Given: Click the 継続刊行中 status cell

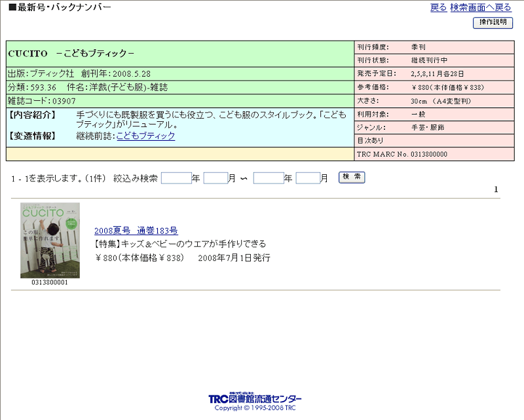Looking at the screenshot, I should click(x=431, y=60).
